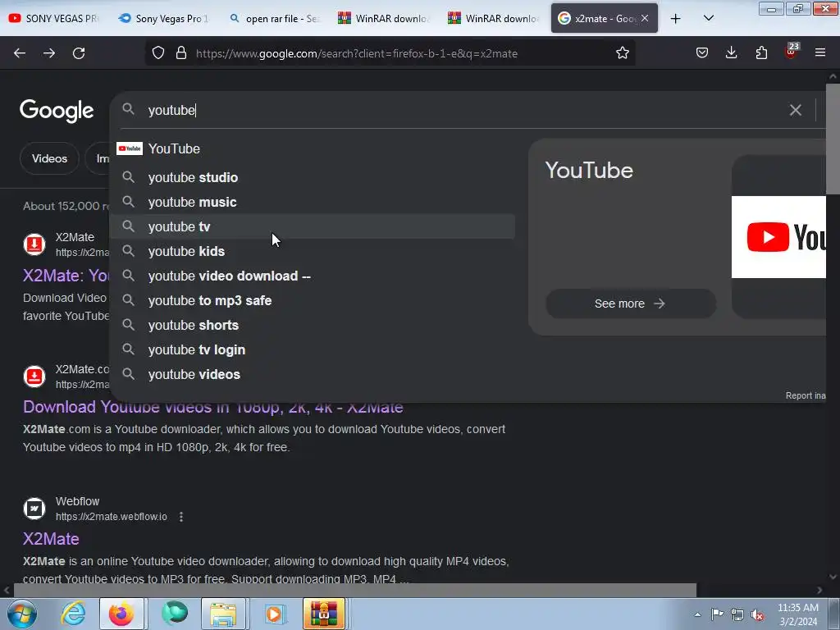The width and height of the screenshot is (840, 630).
Task: Choose suggestion youtube videos
Action: (x=313, y=374)
